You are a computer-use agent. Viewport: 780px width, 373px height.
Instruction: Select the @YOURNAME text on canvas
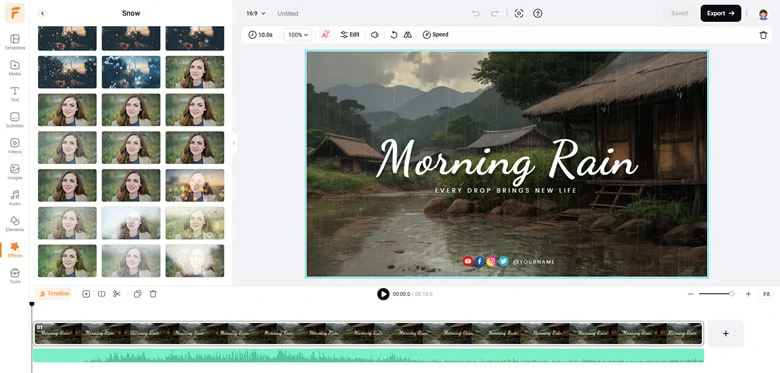[x=533, y=262]
